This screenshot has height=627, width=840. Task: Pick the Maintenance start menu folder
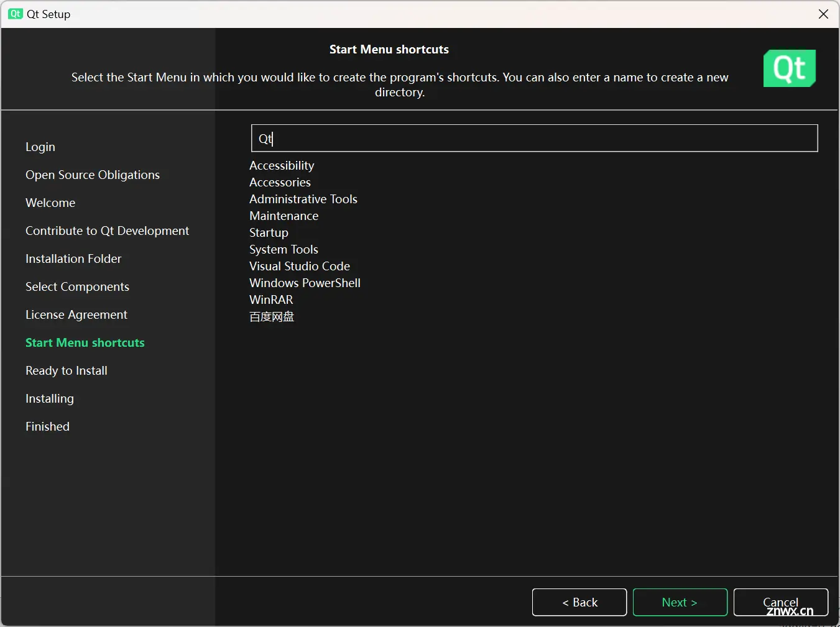tap(284, 216)
